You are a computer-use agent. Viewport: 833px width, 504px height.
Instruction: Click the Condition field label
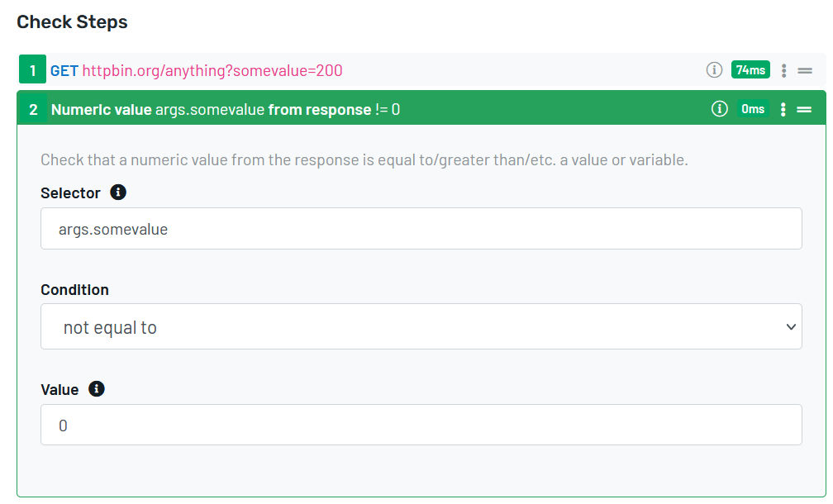click(74, 290)
